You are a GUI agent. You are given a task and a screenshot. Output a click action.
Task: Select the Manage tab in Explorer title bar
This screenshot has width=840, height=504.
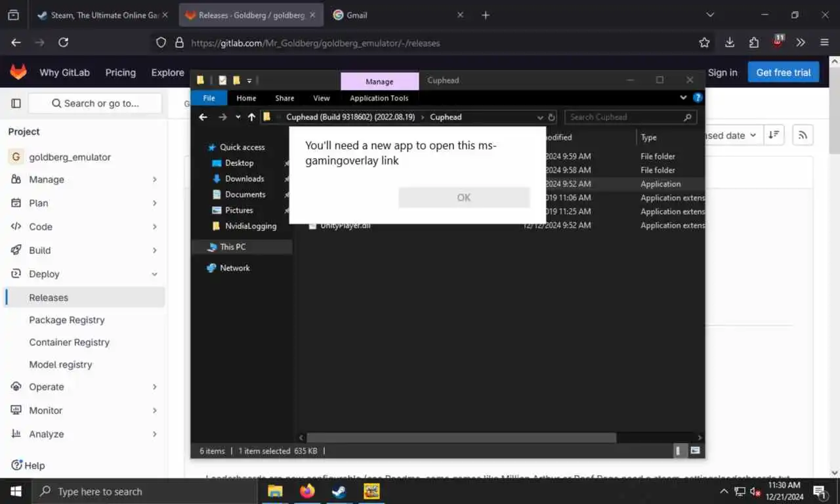coord(379,81)
